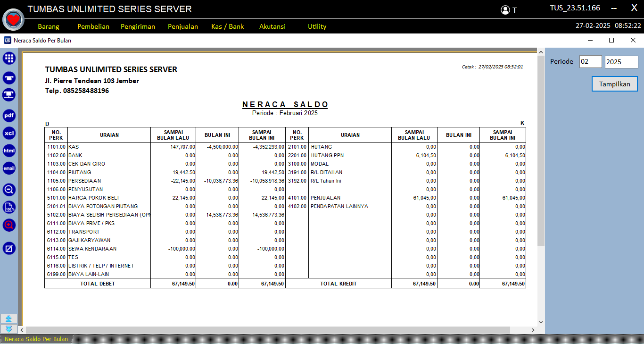Viewport: 644px width, 344px height.
Task: Click the TOTAL KREDIT label
Action: [x=339, y=284]
